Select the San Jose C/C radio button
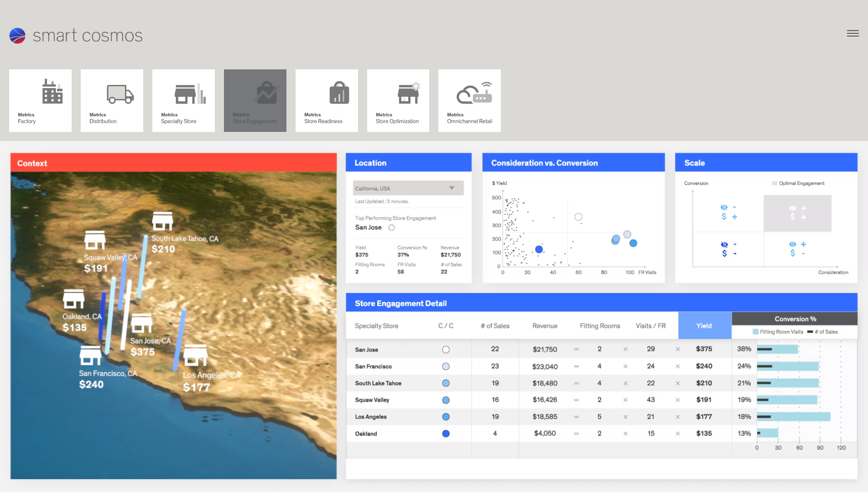The height and width of the screenshot is (493, 868). 446,349
